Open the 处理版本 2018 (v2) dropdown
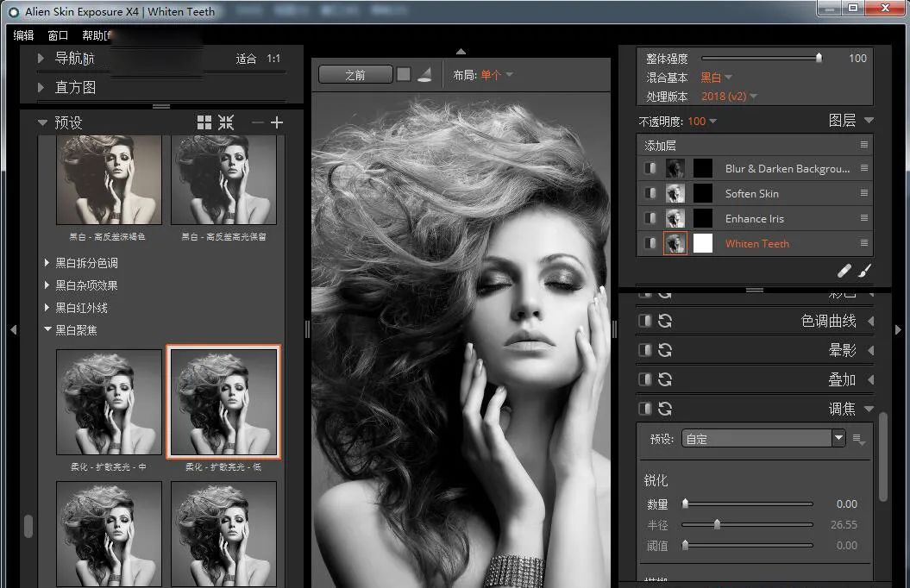 729,97
